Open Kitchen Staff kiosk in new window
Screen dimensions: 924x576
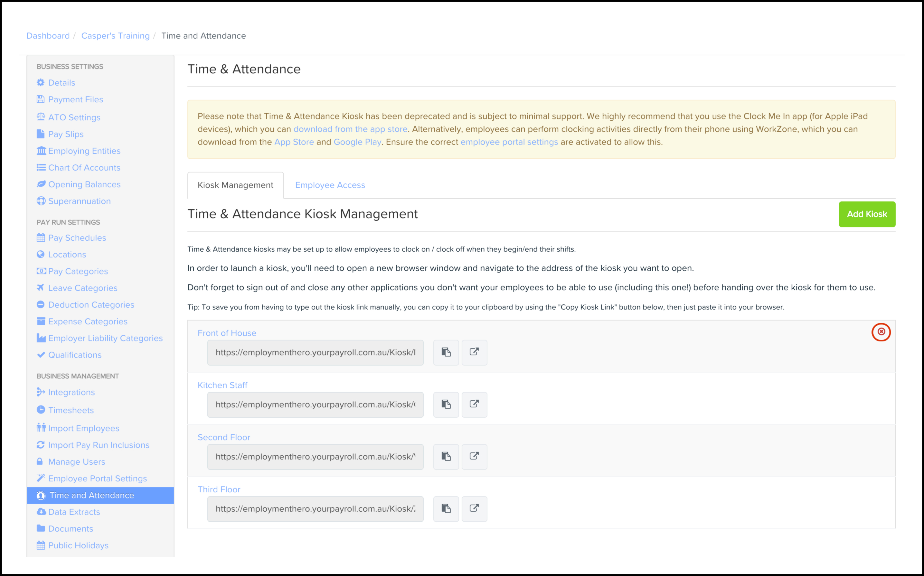[474, 404]
